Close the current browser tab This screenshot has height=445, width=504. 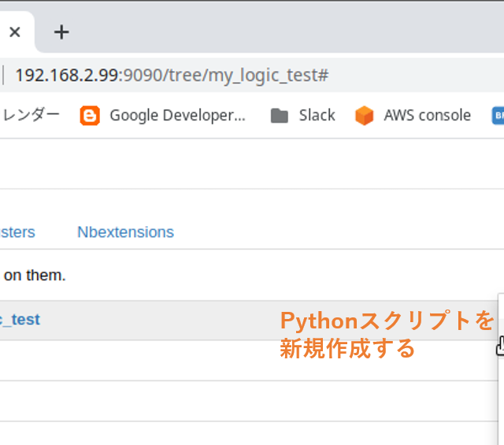click(x=15, y=32)
